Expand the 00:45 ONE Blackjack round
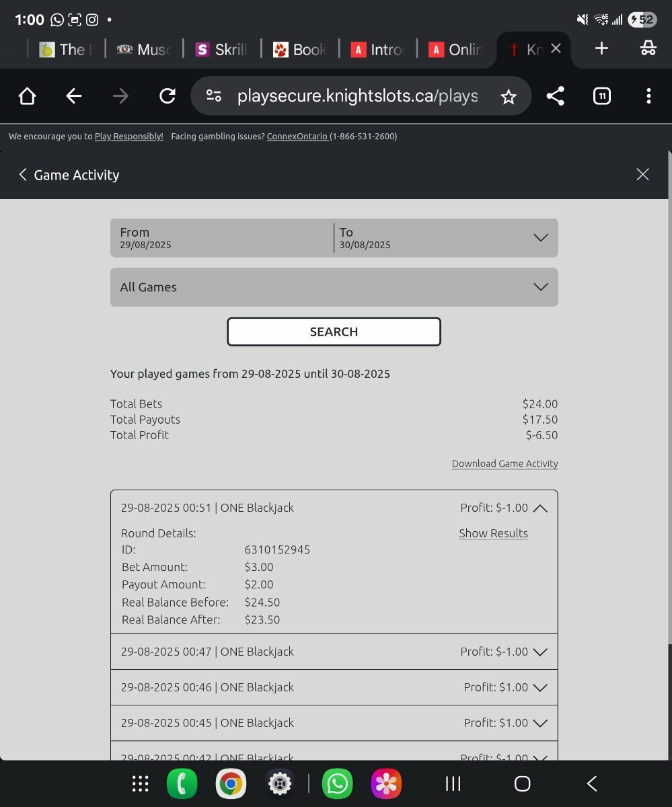This screenshot has height=807, width=672. point(334,723)
